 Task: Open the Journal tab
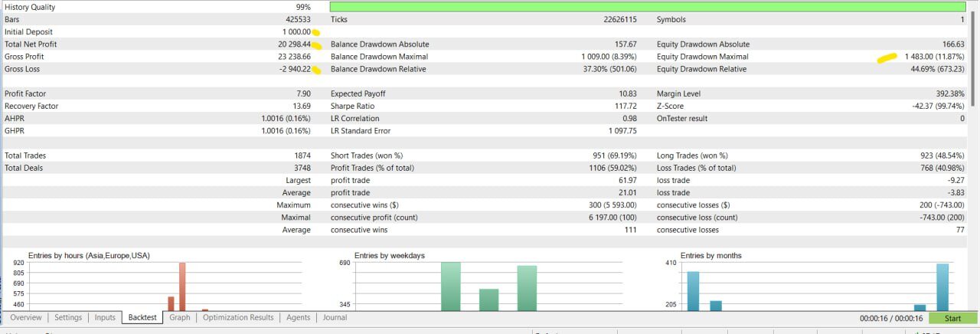pos(335,318)
